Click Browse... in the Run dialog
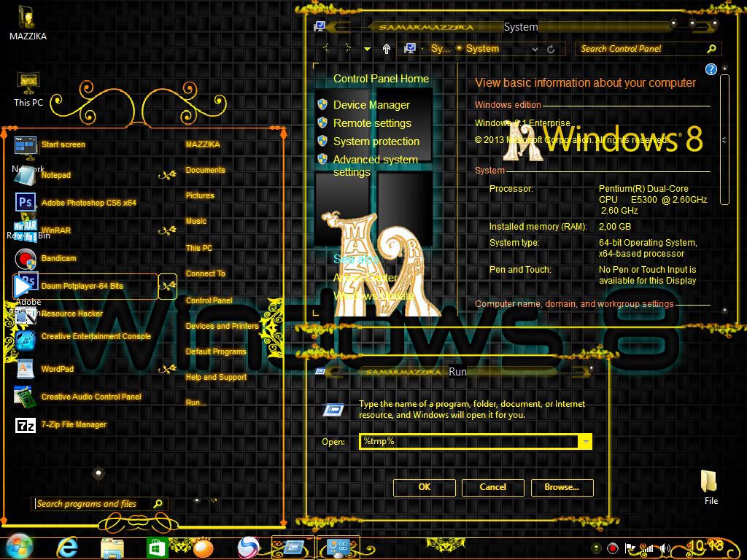This screenshot has width=747, height=560. [x=562, y=487]
